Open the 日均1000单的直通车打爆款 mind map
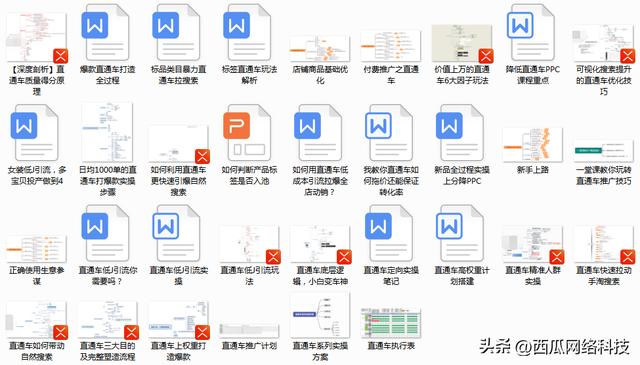Viewport: 640px width, 365px height. click(107, 133)
